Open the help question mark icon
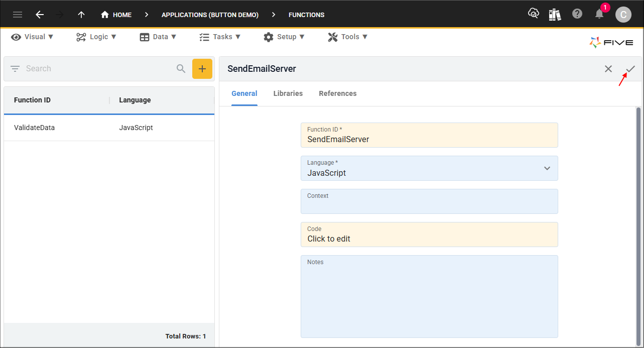The width and height of the screenshot is (644, 348). click(577, 14)
